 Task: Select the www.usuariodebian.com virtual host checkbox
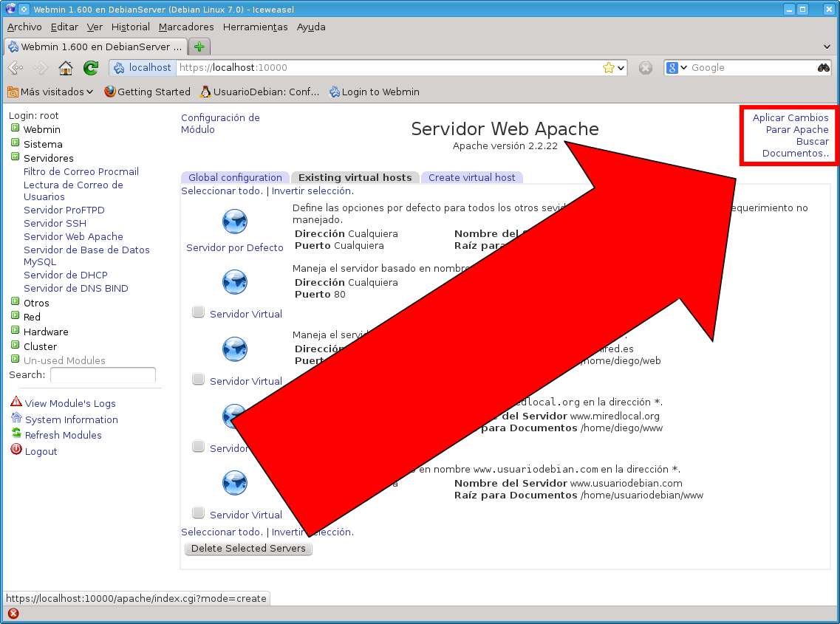point(198,512)
